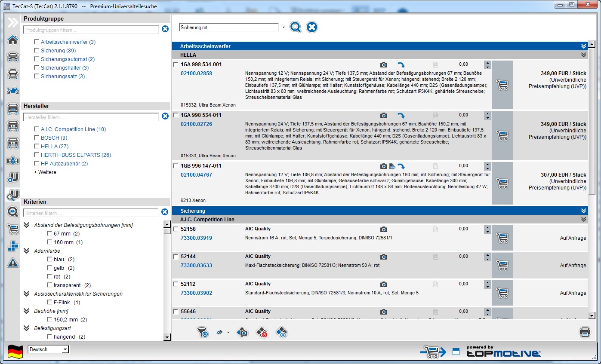Select checkbox for article 52158
Screen dimensions: 601x364
click(x=176, y=229)
